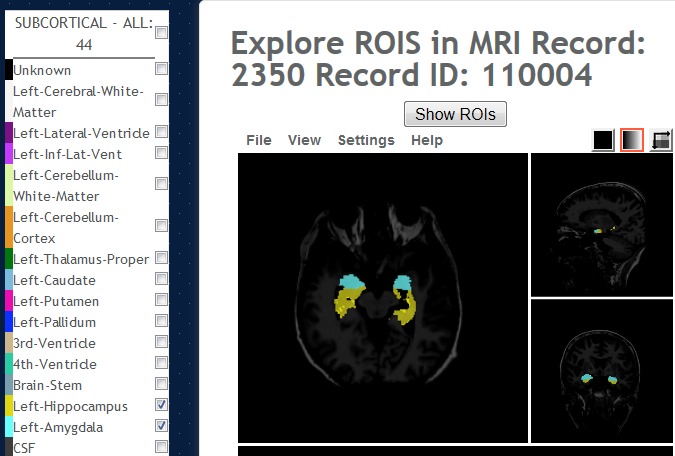675x456 pixels.
Task: Click the Left-Cerebellum-Cortex orange color swatch
Action: coord(8,227)
